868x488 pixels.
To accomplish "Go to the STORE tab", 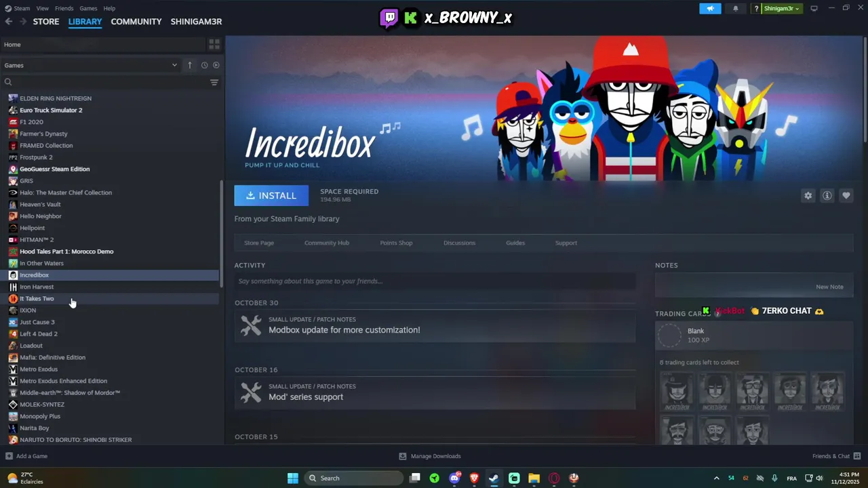I will [x=46, y=22].
